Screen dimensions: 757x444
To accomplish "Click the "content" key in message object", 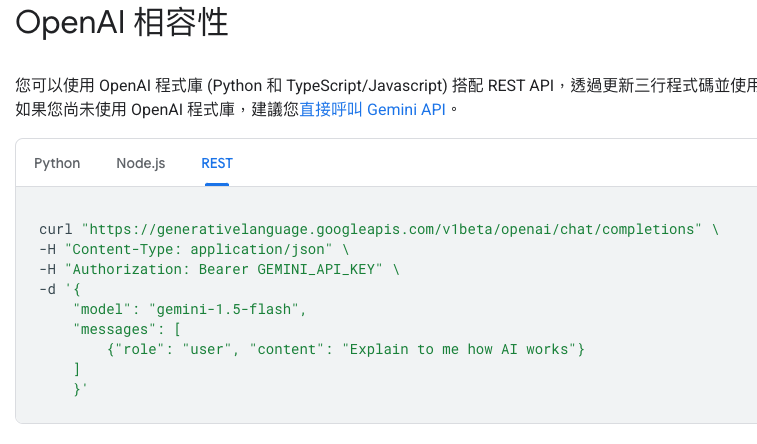I will pos(287,349).
